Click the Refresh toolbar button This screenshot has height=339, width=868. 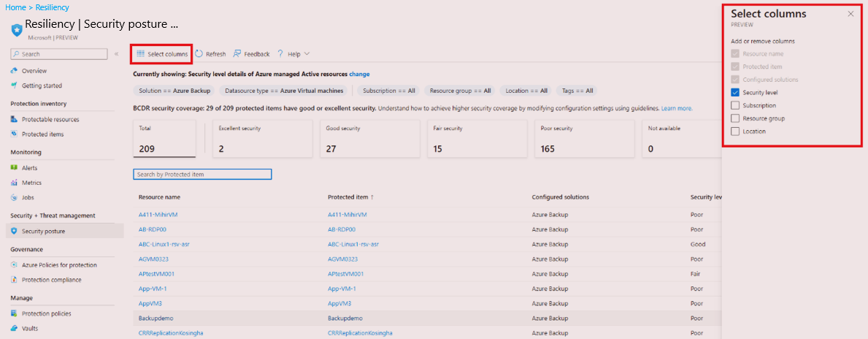pos(210,54)
